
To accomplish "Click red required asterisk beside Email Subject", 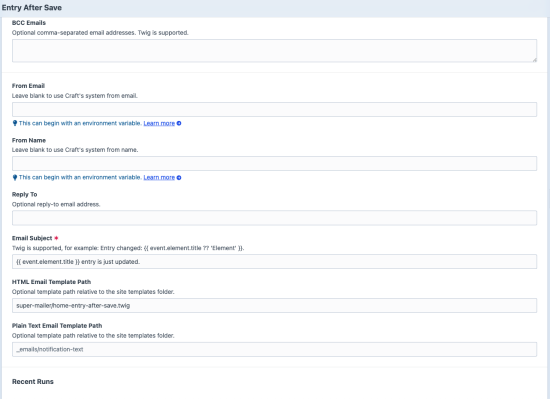I will (x=56, y=238).
